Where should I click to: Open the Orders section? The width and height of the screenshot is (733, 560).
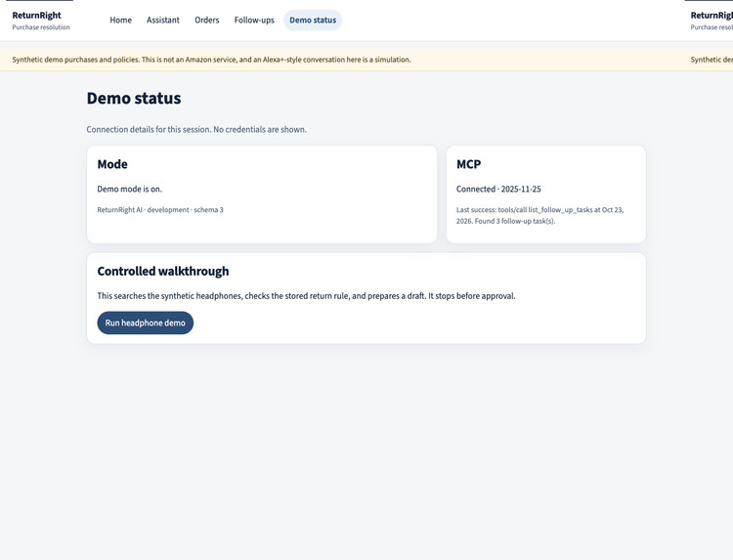point(206,21)
